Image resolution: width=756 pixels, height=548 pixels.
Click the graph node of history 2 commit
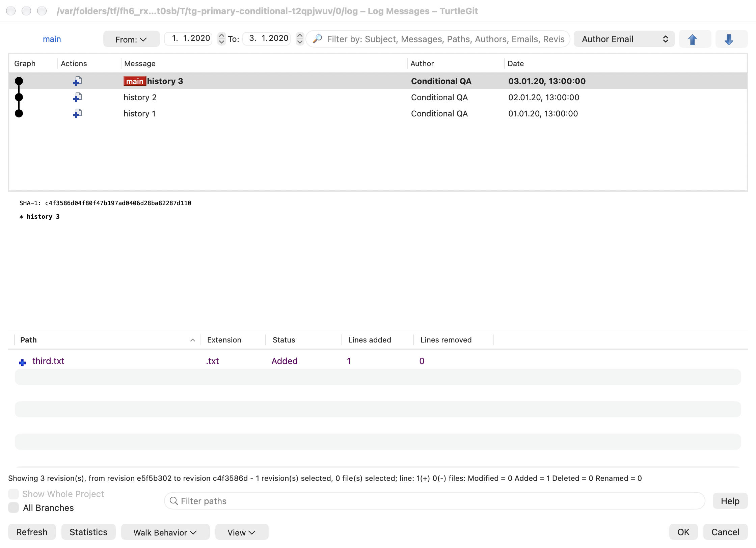point(19,97)
